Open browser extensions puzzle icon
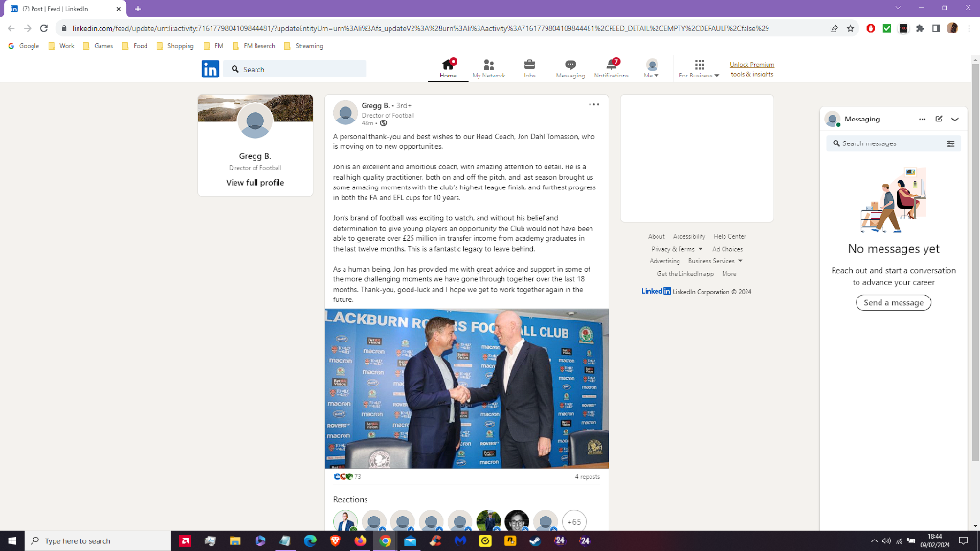The image size is (980, 551). coord(920,28)
